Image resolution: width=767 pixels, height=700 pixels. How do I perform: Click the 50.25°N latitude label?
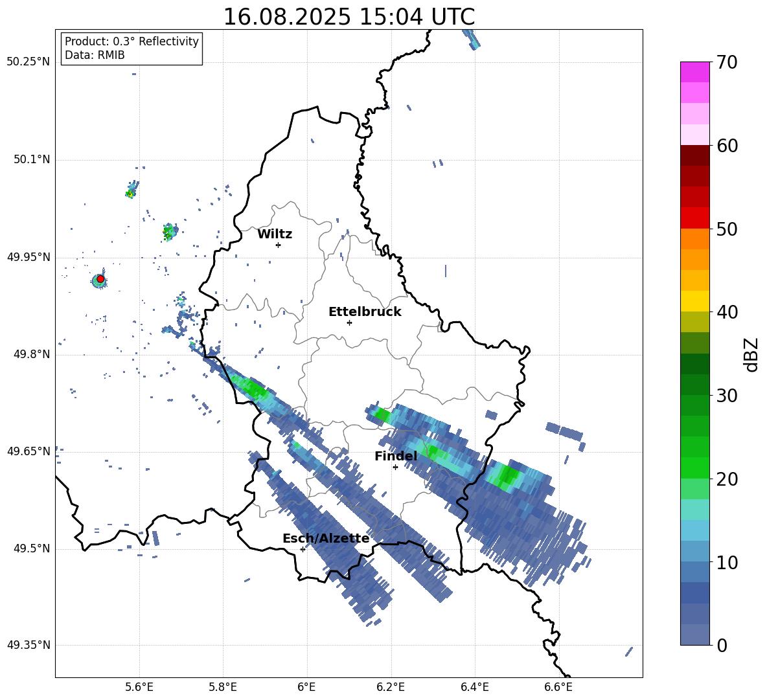click(29, 62)
